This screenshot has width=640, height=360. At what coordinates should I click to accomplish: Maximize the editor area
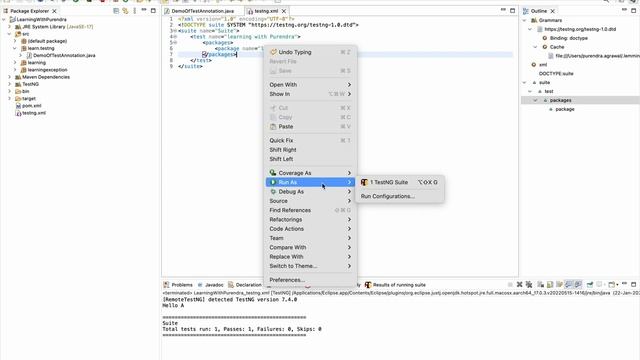pos(512,11)
